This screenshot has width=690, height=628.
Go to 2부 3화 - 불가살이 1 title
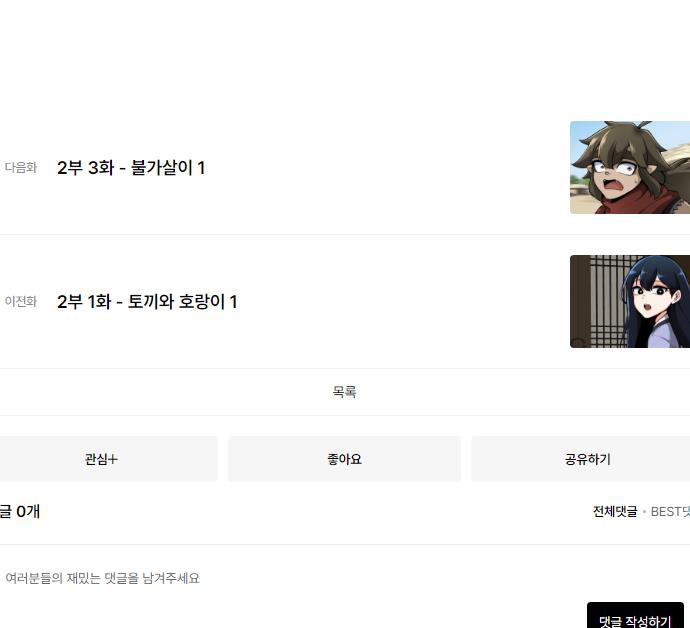(x=131, y=168)
